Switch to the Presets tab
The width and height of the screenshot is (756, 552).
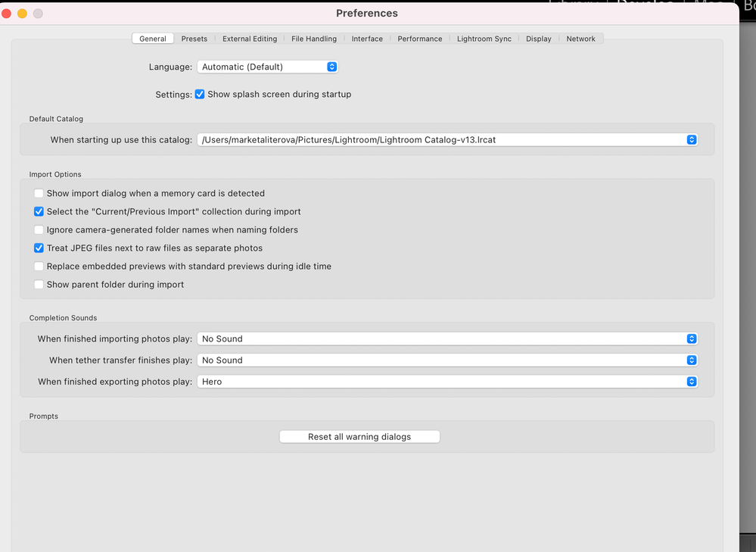point(194,39)
